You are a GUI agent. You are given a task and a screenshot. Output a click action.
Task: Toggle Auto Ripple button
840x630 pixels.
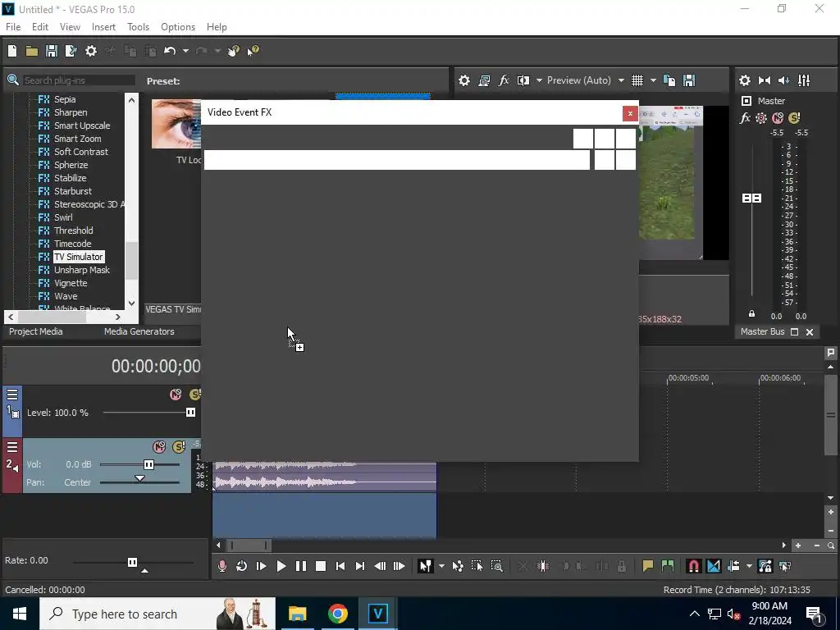[733, 566]
